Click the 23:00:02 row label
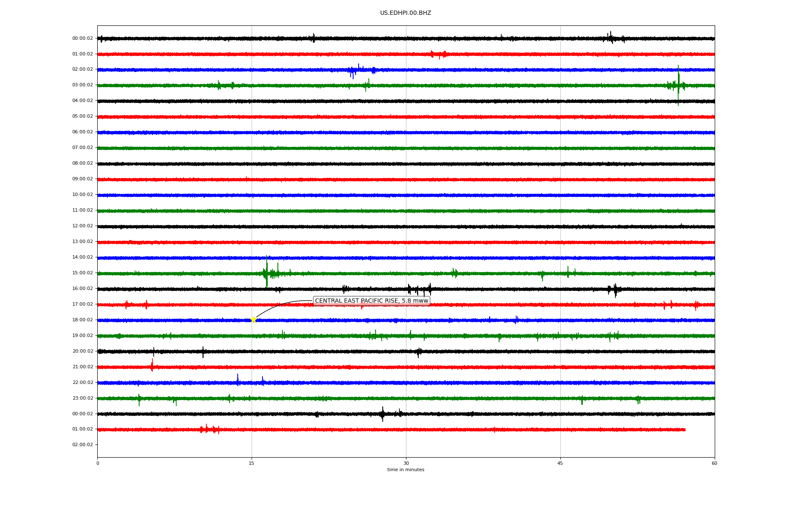 coord(82,398)
